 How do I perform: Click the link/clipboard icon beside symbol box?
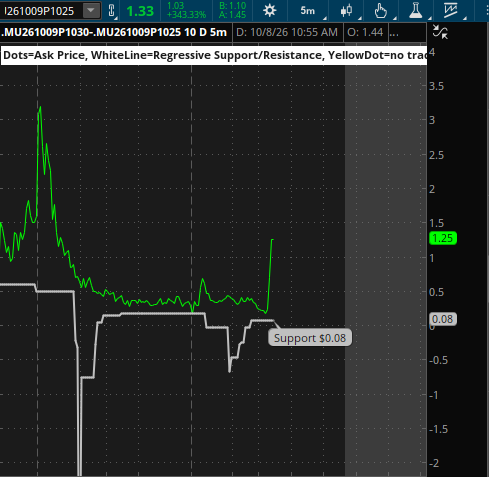point(112,11)
